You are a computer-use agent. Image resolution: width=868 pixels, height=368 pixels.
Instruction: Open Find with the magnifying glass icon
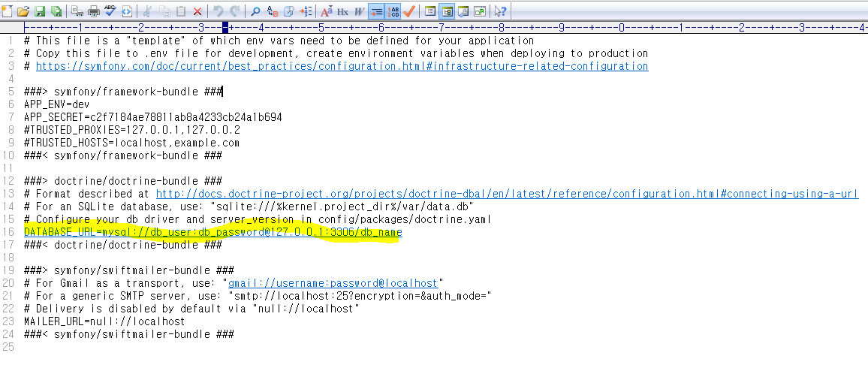[x=255, y=11]
